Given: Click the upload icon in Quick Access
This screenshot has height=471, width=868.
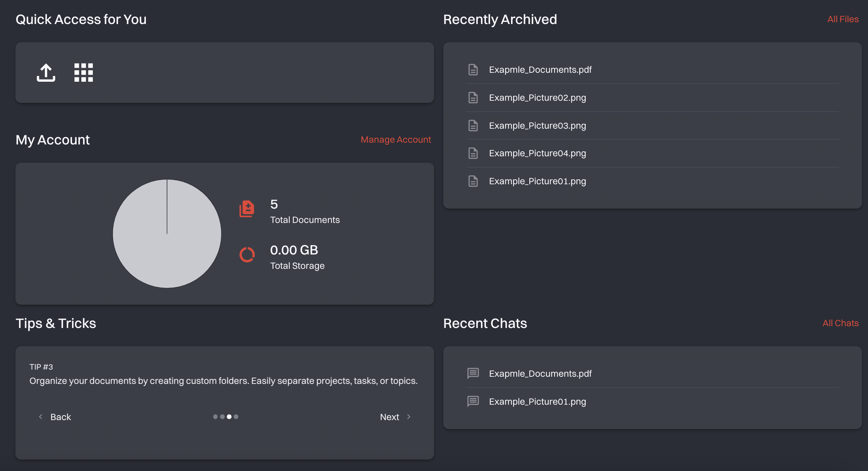Looking at the screenshot, I should pos(46,72).
